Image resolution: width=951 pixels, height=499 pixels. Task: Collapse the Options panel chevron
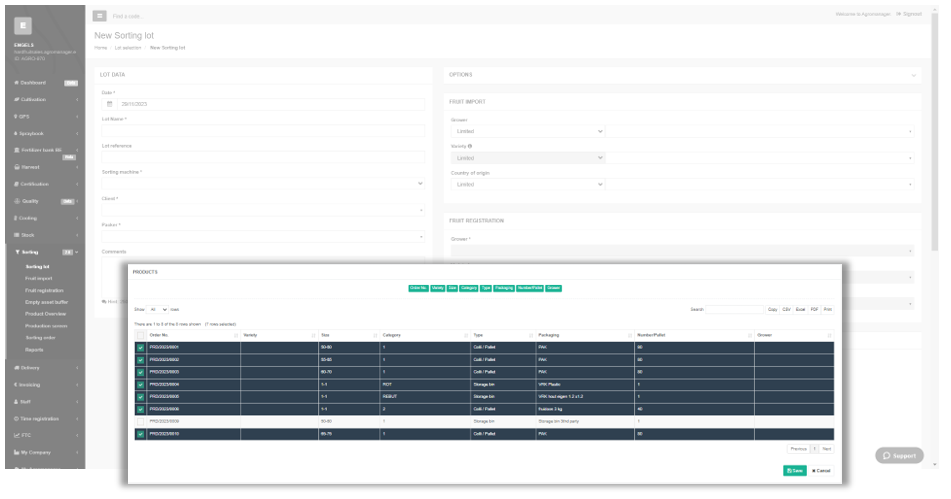[913, 75]
